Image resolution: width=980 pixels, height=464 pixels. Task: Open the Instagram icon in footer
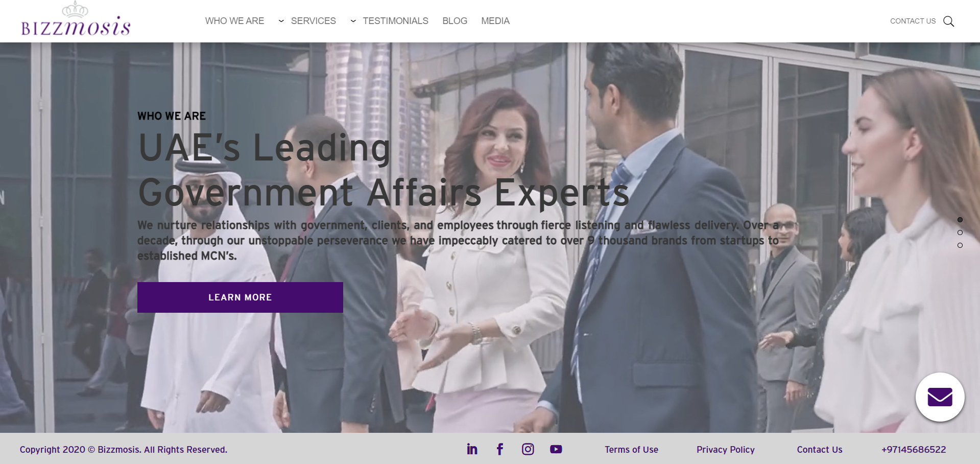pyautogui.click(x=528, y=449)
